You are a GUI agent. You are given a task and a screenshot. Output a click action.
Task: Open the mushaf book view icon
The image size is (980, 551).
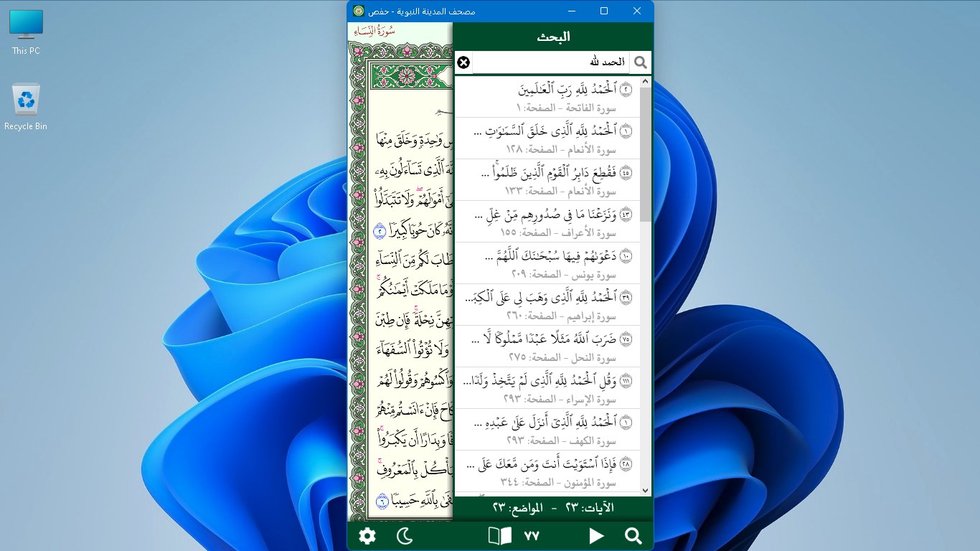[x=499, y=536]
